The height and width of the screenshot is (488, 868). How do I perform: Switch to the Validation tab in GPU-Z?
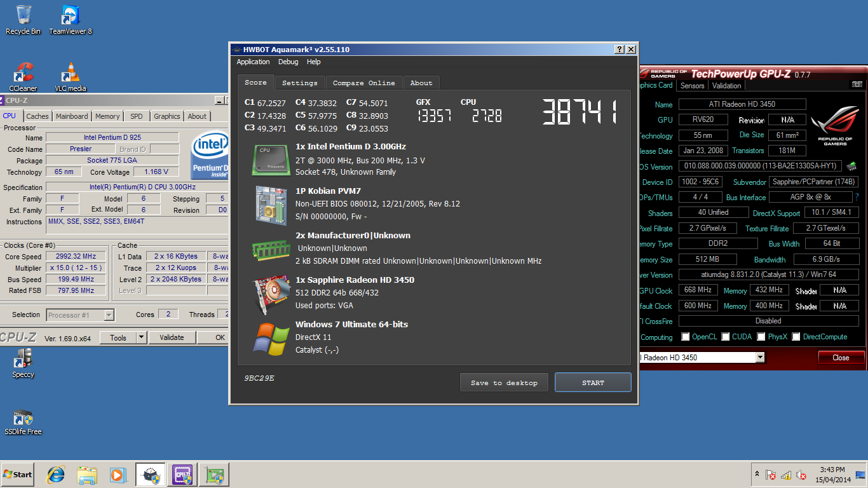[x=727, y=86]
